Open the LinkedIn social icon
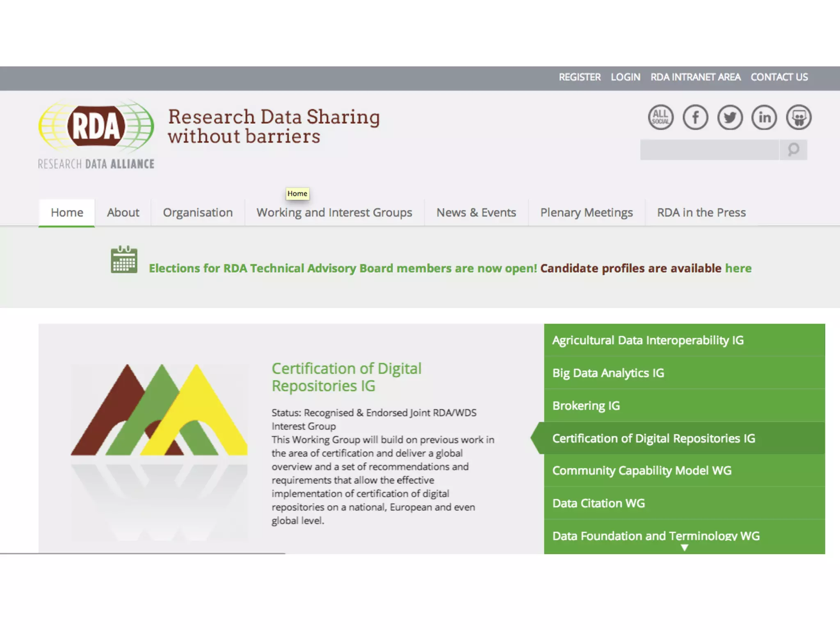The width and height of the screenshot is (840, 630). point(764,117)
